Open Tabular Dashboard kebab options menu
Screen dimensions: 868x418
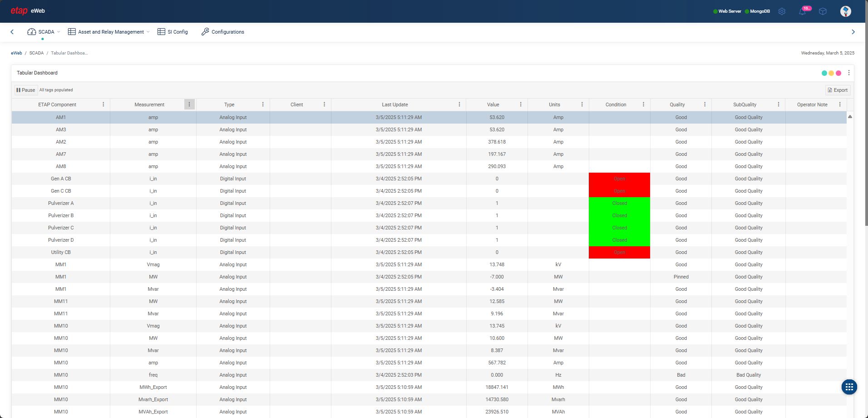coord(849,73)
